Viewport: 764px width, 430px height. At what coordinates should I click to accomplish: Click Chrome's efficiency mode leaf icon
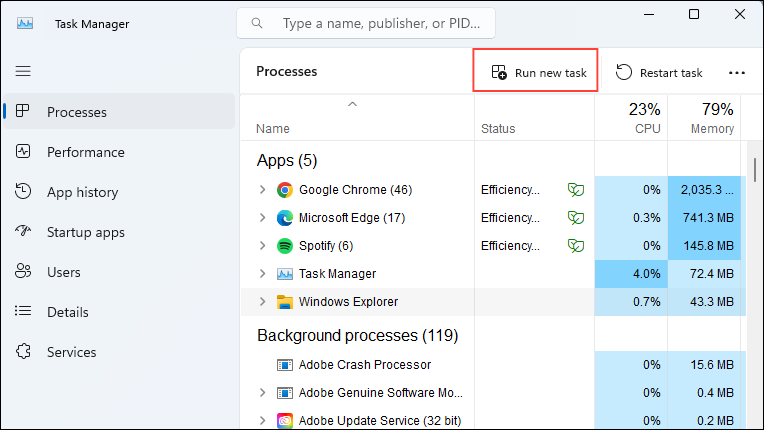pyautogui.click(x=575, y=190)
